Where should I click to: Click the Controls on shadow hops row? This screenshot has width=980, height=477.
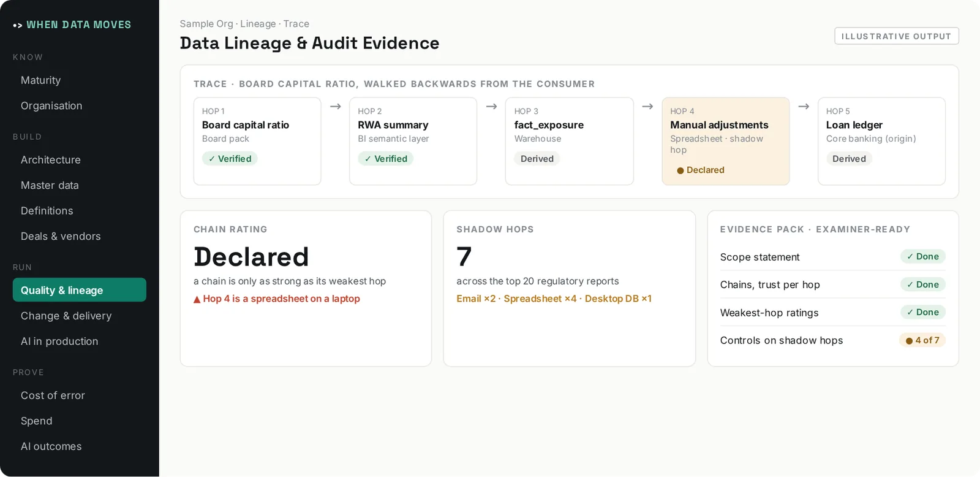point(833,340)
